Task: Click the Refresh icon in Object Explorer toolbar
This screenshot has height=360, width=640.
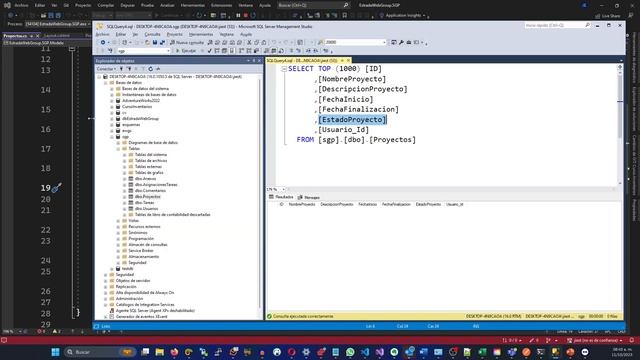Action: [x=151, y=69]
